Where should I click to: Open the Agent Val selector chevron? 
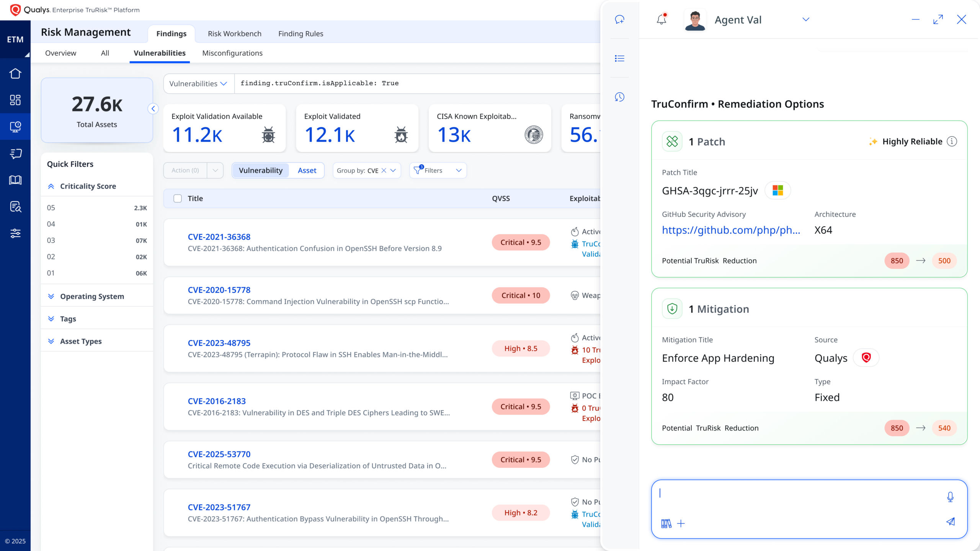click(x=806, y=20)
